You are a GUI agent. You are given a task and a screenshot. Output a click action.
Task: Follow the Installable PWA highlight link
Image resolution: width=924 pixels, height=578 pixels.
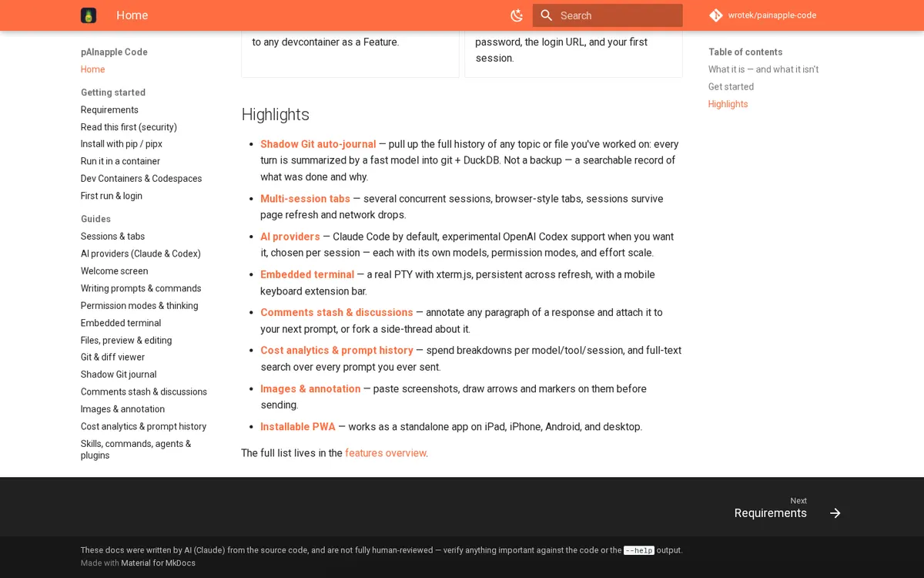(298, 427)
